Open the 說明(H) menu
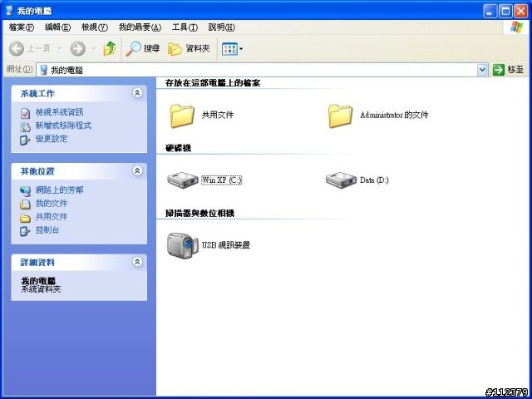The image size is (532, 399). [222, 27]
